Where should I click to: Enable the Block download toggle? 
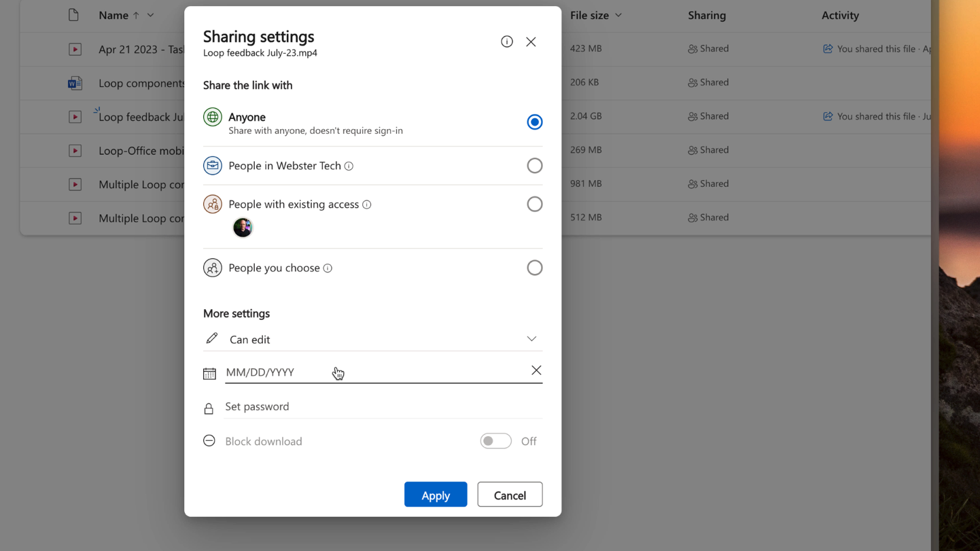(x=495, y=440)
